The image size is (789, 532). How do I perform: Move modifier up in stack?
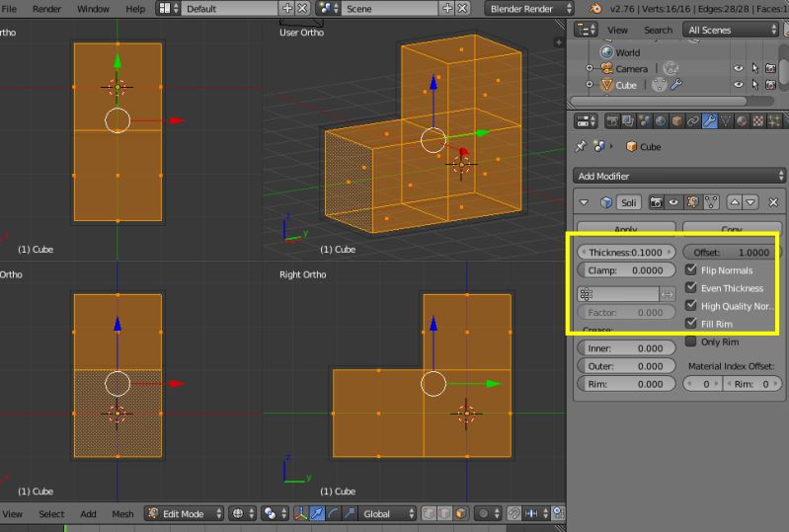tap(735, 202)
